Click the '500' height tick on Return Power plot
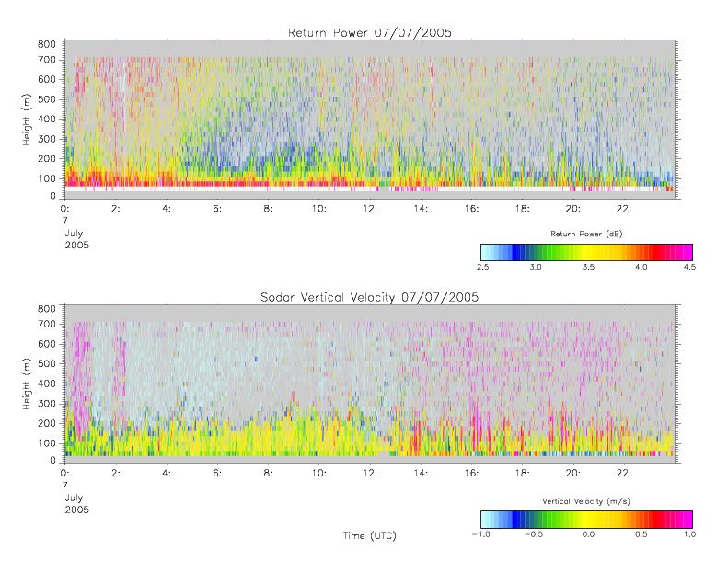Viewport: 728px width, 562px height. pyautogui.click(x=46, y=99)
